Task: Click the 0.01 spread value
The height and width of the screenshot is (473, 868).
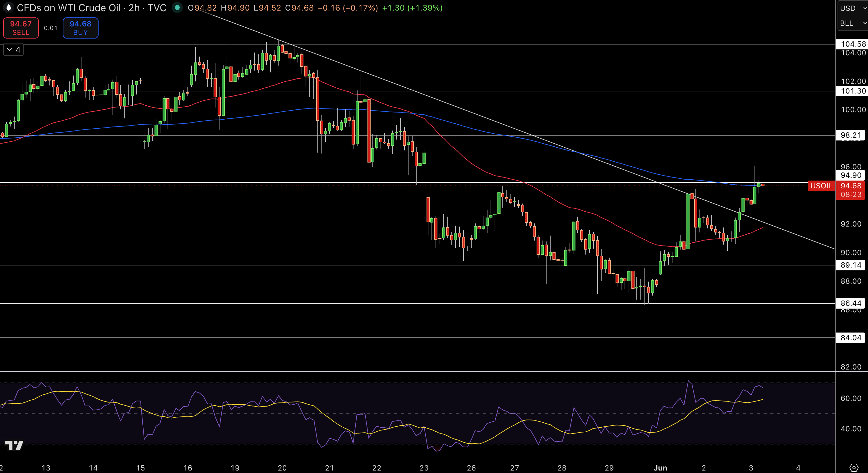Action: (x=51, y=28)
